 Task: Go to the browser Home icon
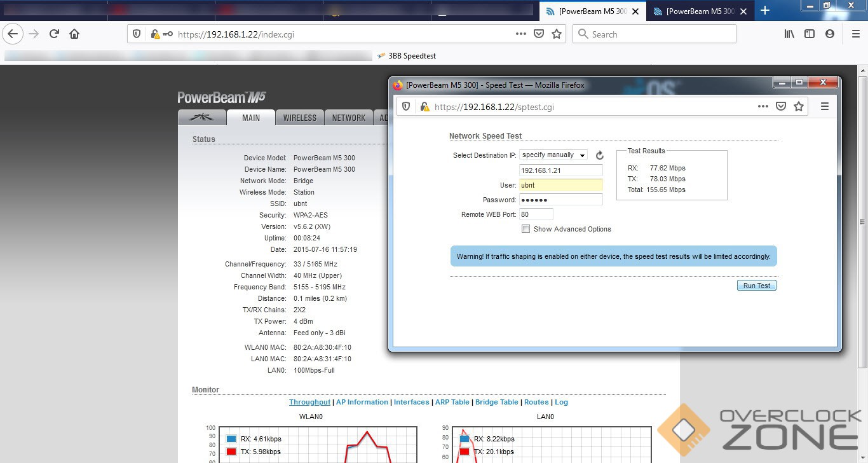[74, 34]
